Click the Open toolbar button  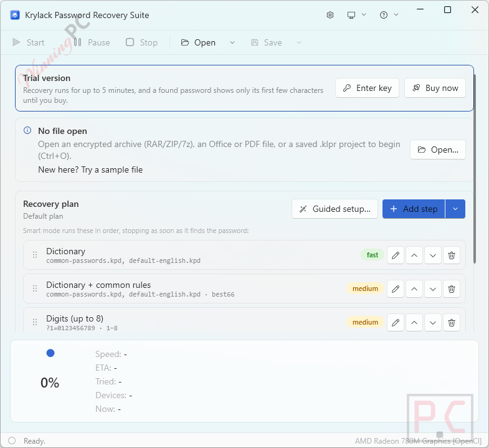pos(199,42)
